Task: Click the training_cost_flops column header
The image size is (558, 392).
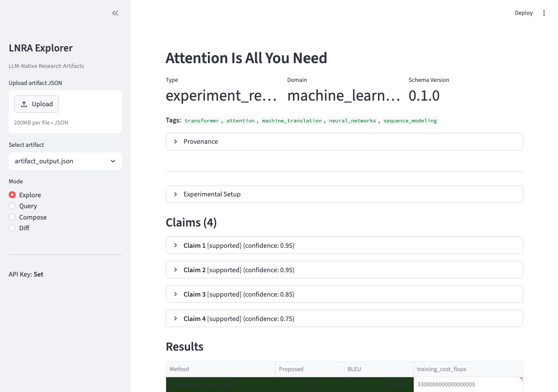Action: pos(468,369)
